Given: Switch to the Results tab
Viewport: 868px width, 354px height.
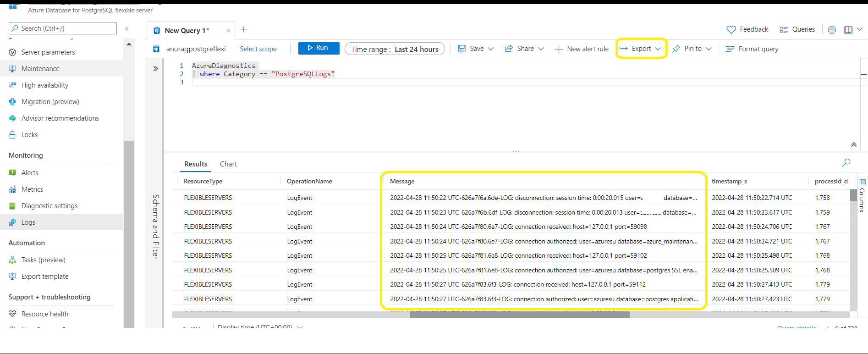Looking at the screenshot, I should pyautogui.click(x=196, y=164).
